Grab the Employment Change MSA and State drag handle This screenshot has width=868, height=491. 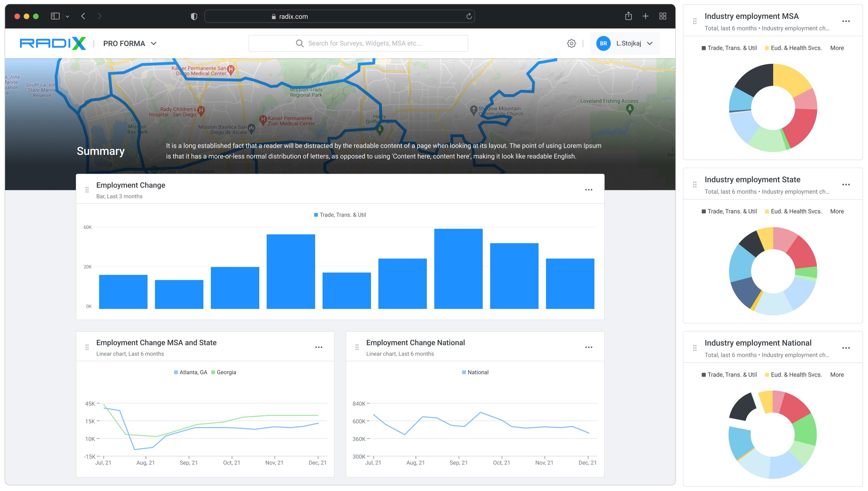pyautogui.click(x=87, y=347)
